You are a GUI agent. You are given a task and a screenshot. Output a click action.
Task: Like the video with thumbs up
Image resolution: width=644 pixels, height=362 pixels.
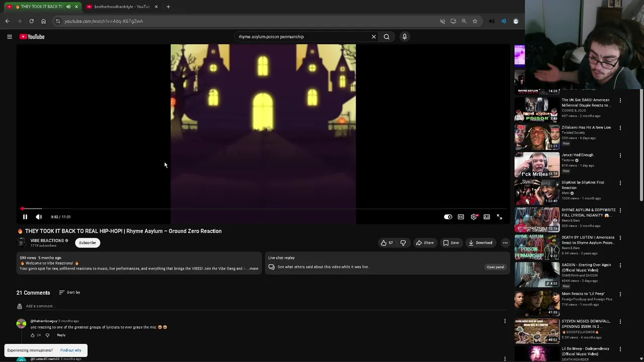387,243
